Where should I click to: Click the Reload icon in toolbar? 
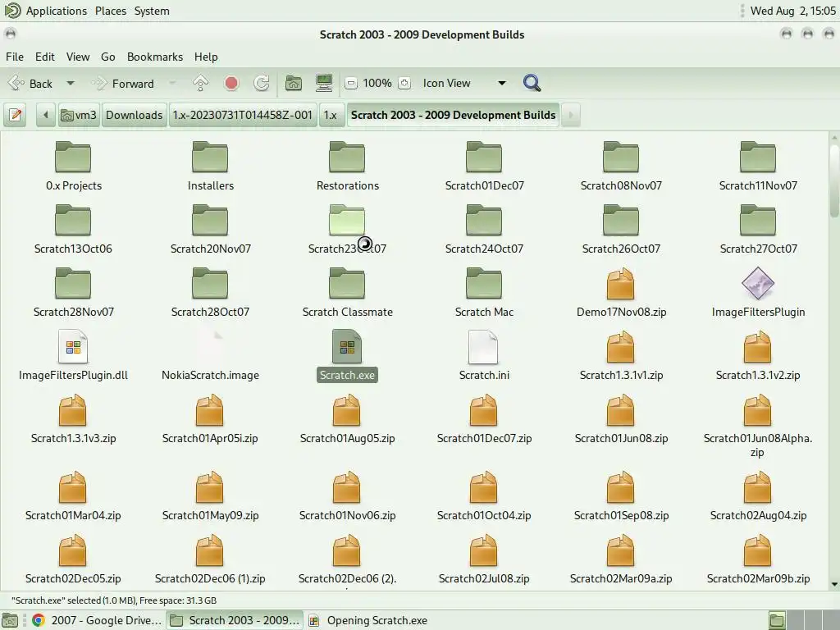click(x=262, y=83)
